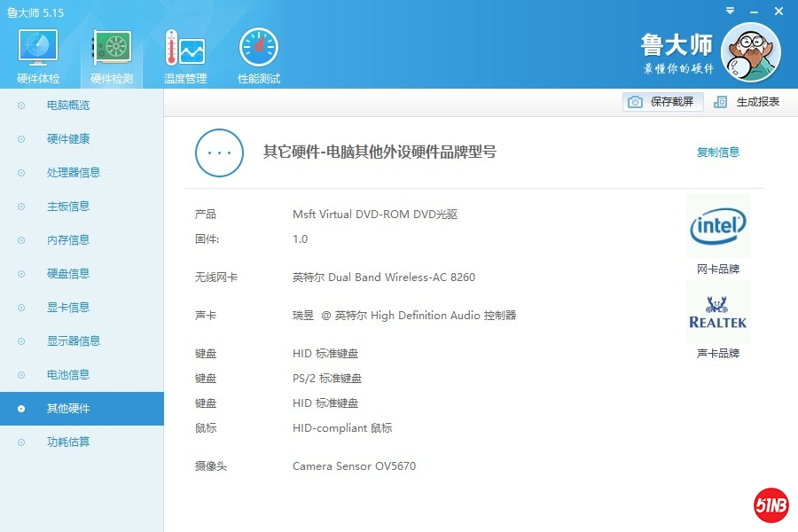798x532 pixels.
Task: Switch to 硬盘信息 disk info
Action: [x=68, y=274]
